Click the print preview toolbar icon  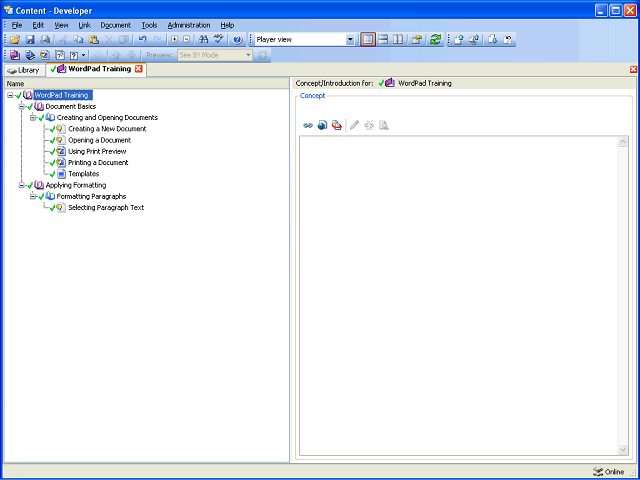coord(45,40)
